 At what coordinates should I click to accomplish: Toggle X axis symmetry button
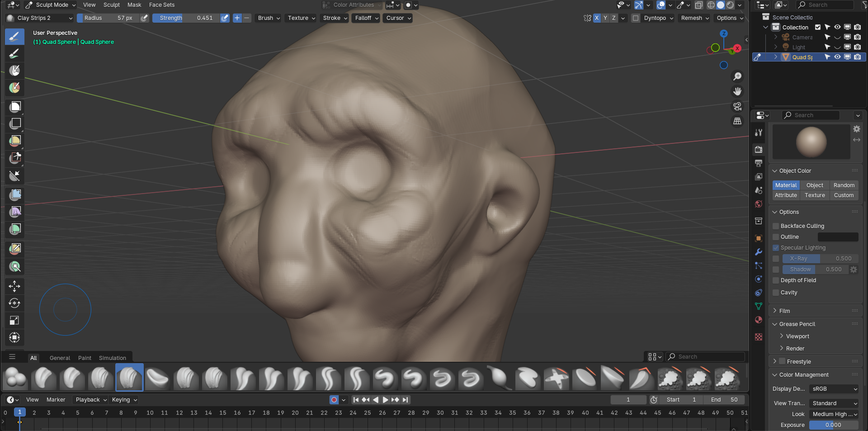(x=597, y=18)
